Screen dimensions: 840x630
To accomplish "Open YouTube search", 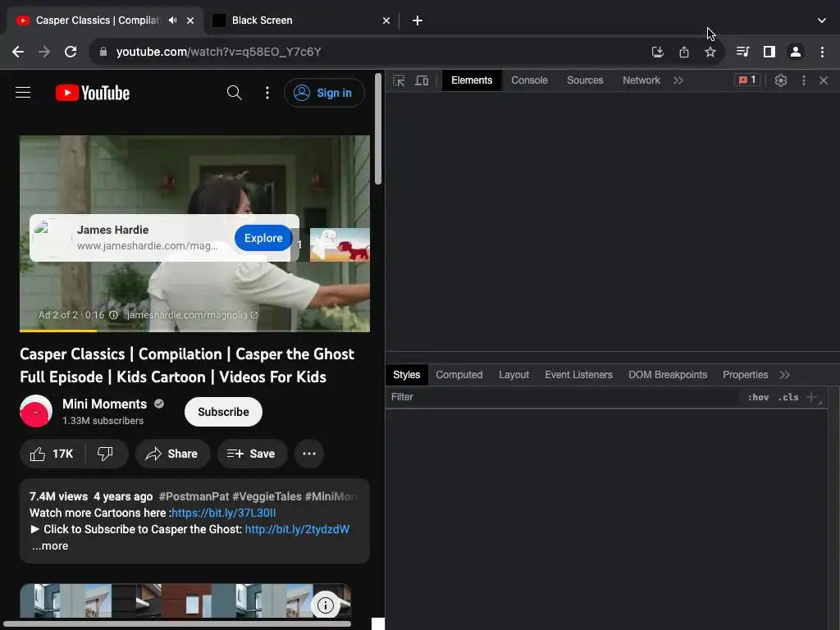I will pyautogui.click(x=234, y=93).
